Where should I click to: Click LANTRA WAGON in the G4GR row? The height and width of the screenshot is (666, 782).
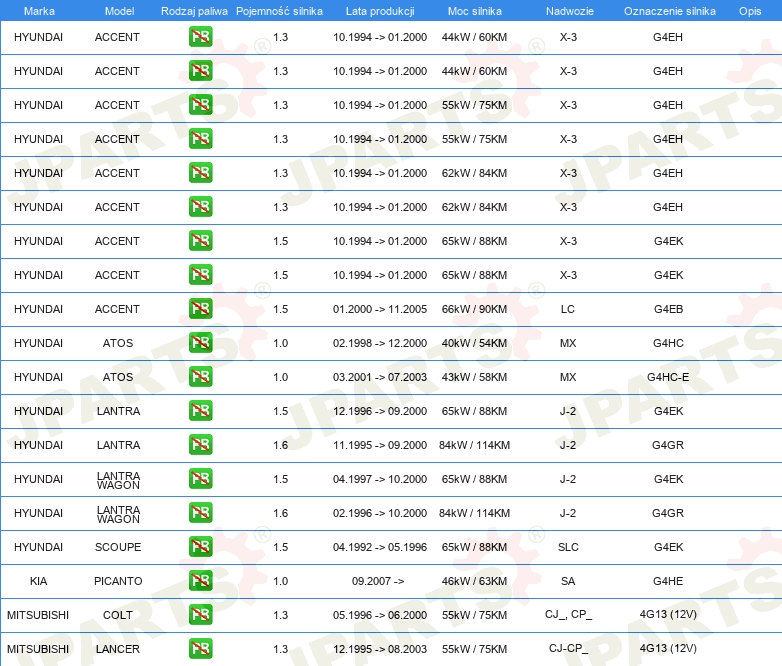coord(118,514)
